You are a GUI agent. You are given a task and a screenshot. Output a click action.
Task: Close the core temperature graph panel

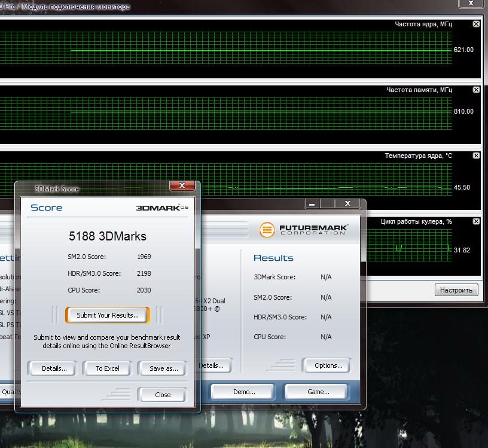(x=476, y=156)
